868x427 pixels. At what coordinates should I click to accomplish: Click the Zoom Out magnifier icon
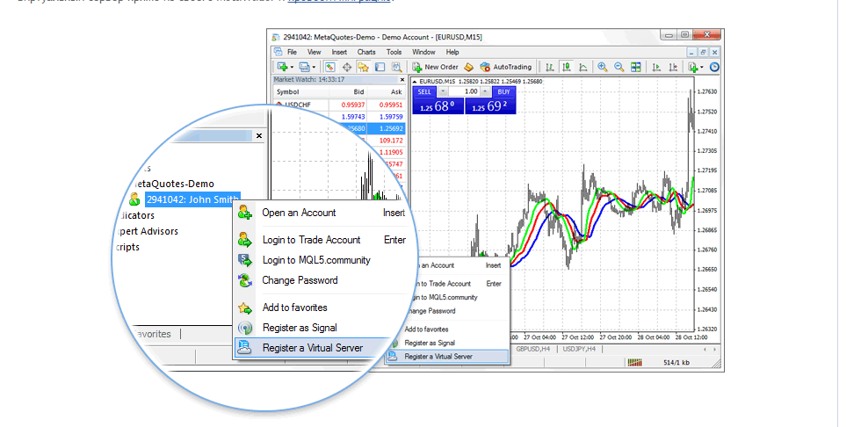coord(618,67)
